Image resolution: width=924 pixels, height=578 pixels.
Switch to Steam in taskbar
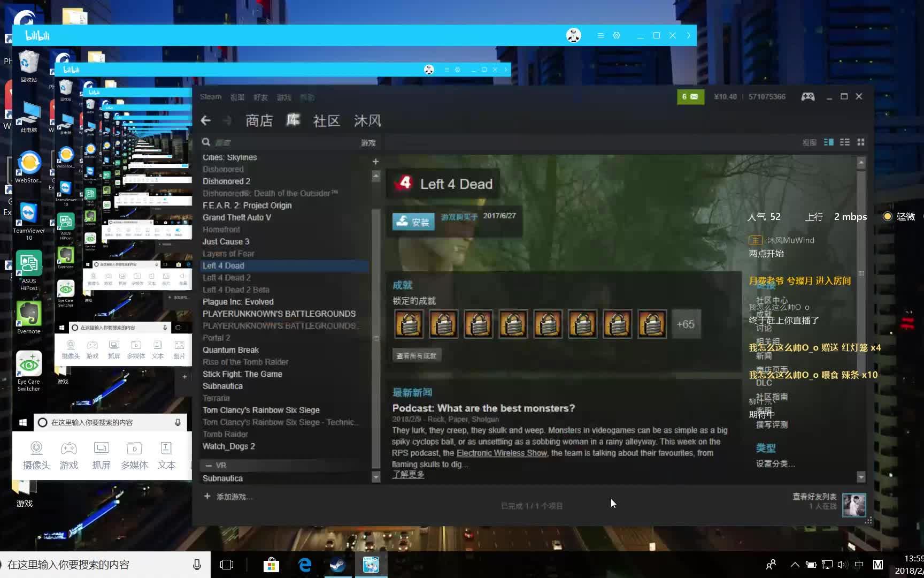338,565
